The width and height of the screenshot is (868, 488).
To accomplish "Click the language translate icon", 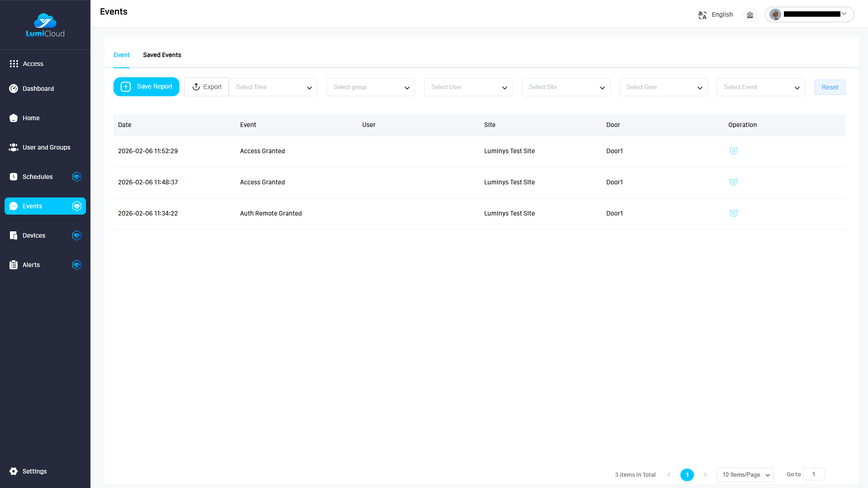I will 702,15.
